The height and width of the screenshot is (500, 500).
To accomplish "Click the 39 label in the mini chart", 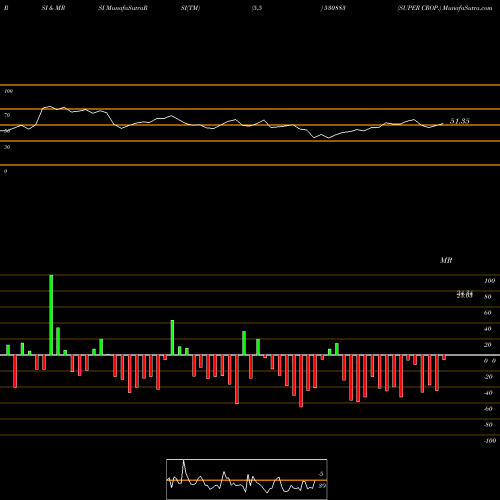I will tap(322, 486).
